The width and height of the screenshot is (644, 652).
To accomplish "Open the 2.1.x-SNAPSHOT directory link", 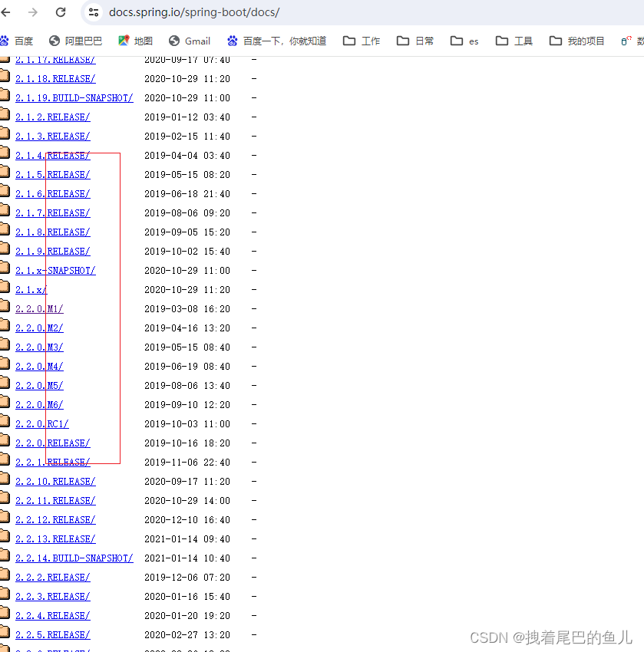I will coord(55,270).
